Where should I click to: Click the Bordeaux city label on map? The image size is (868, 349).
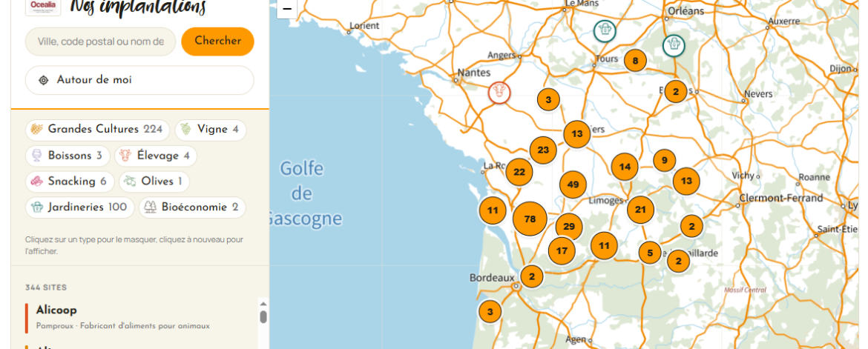[x=492, y=278]
